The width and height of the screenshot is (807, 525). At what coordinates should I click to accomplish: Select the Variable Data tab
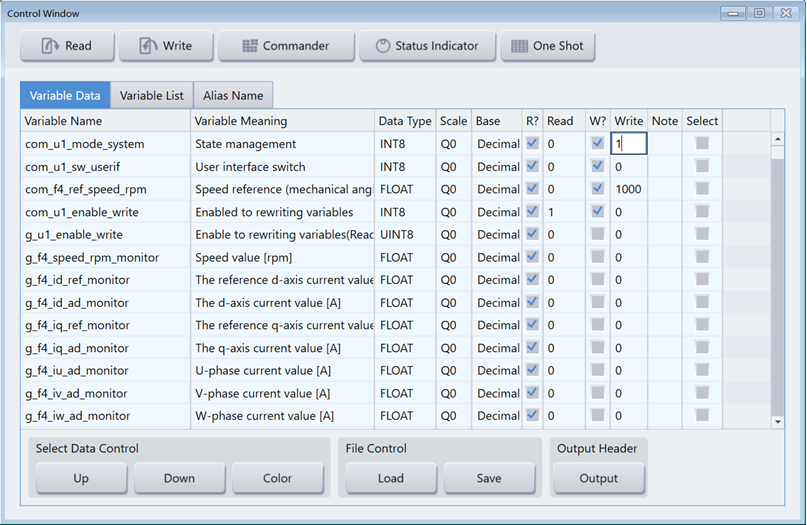[65, 95]
